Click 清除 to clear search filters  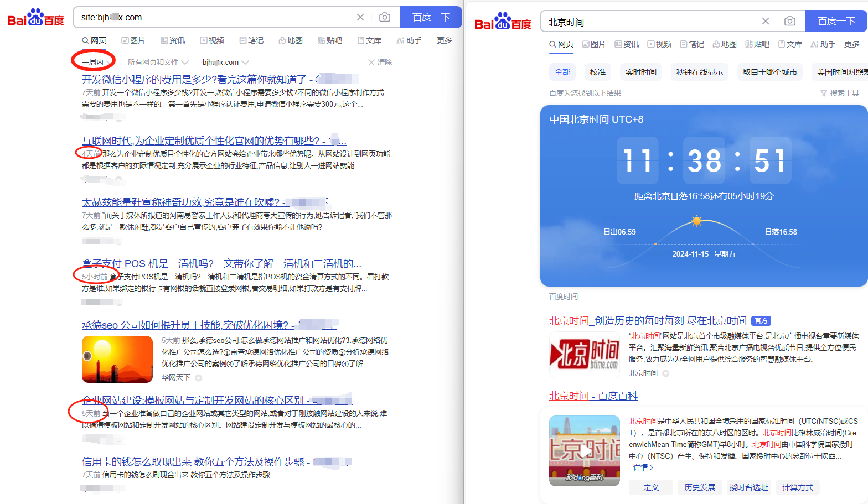tap(380, 62)
